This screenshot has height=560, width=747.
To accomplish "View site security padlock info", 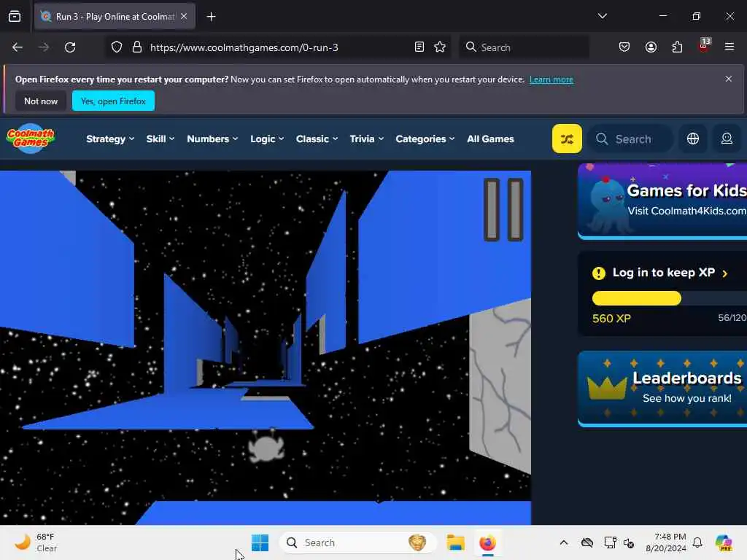I will point(137,47).
